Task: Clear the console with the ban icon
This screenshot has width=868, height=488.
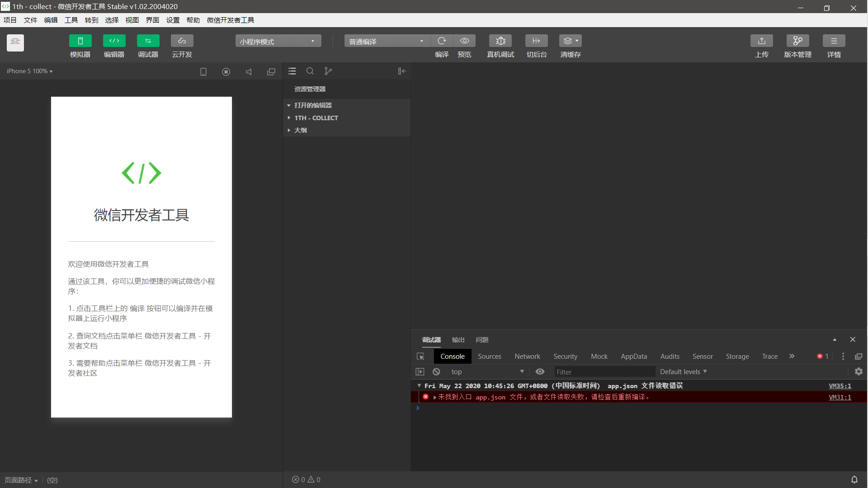Action: [x=436, y=372]
